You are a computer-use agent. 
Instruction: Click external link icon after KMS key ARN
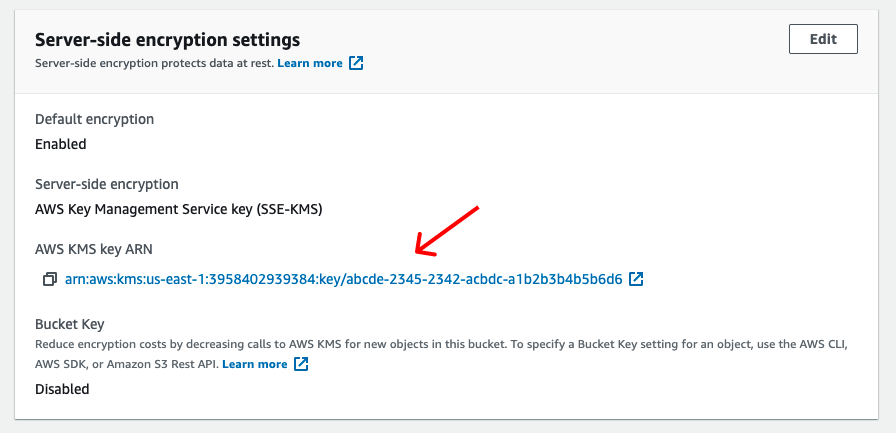point(636,279)
